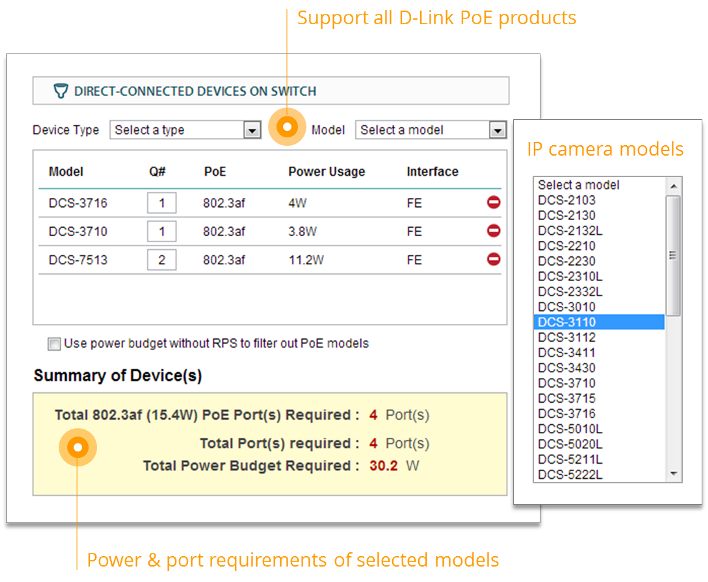The image size is (708, 582).
Task: Click the 4W power usage value
Action: pos(298,203)
